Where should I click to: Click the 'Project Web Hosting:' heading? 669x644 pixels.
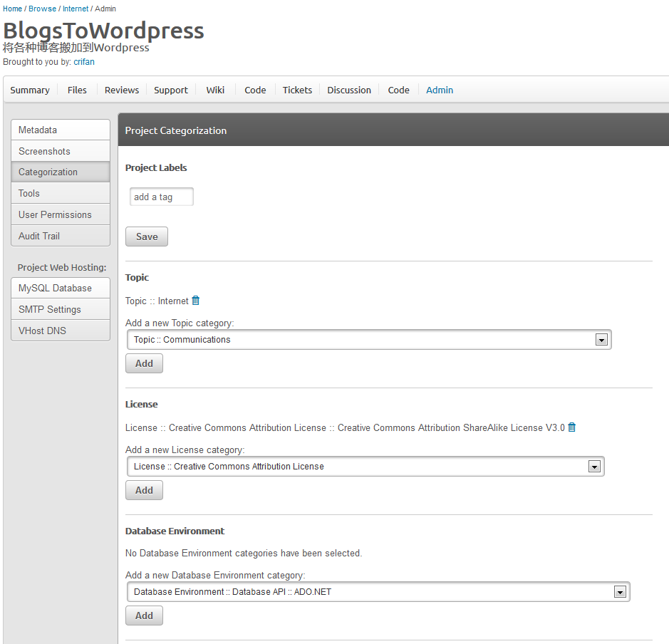point(62,267)
